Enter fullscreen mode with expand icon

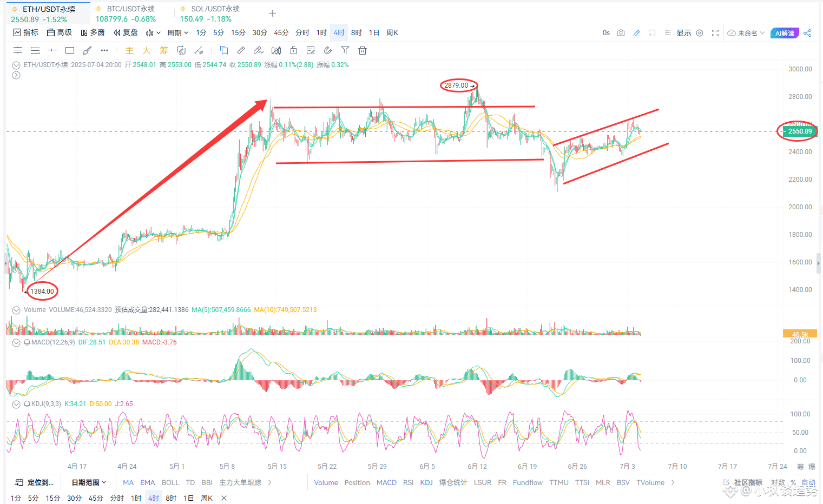click(715, 32)
